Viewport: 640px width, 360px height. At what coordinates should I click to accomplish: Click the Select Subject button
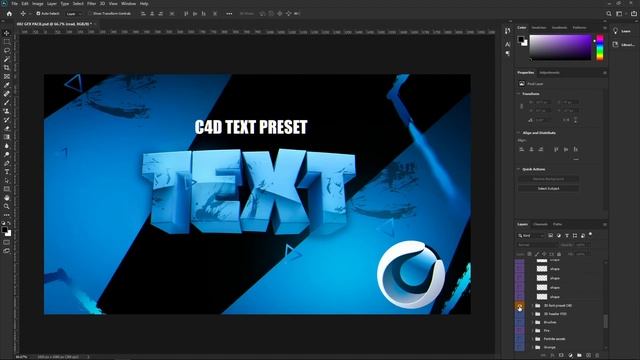click(548, 189)
